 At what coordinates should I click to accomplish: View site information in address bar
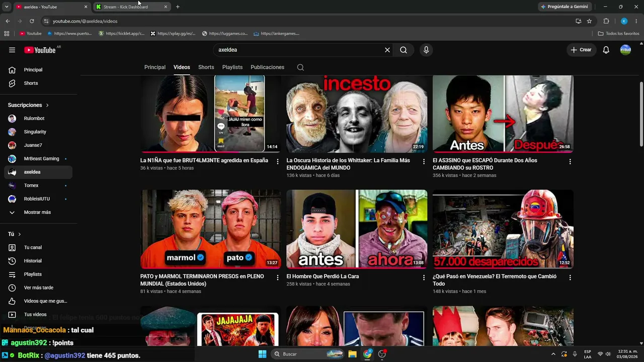pyautogui.click(x=46, y=21)
